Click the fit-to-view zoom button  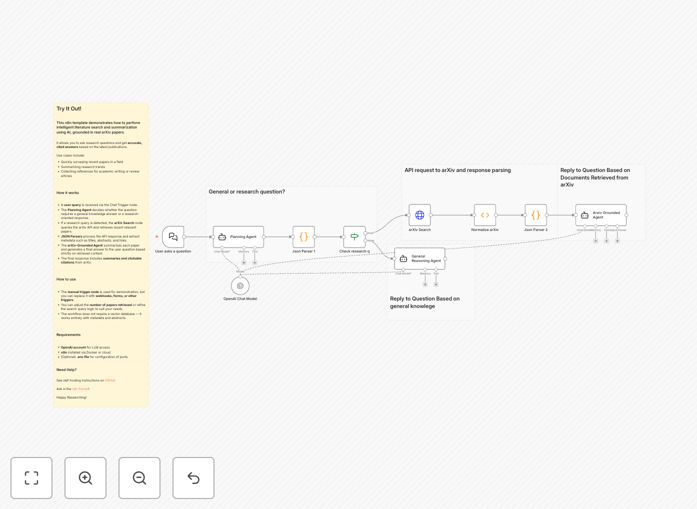pyautogui.click(x=32, y=478)
